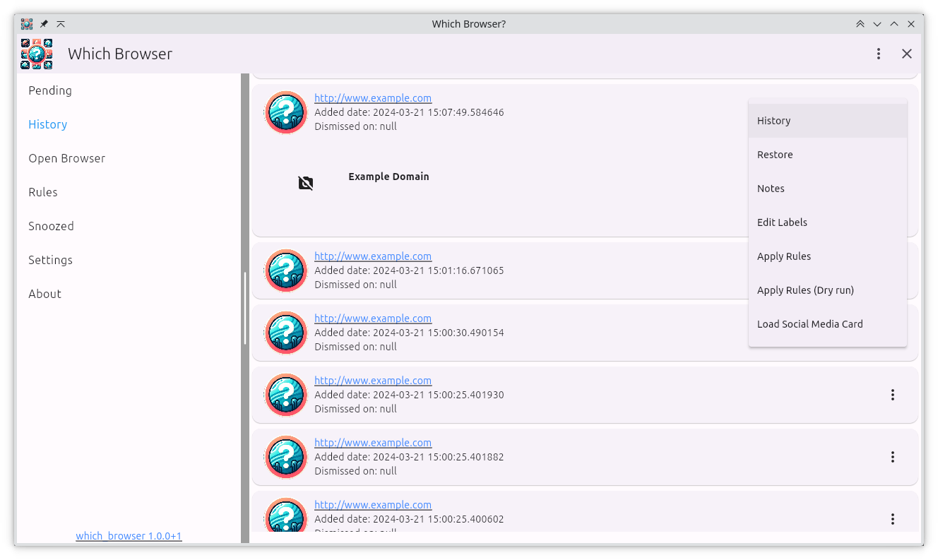Click the which_browser 1.0.0+1 version link
938x560 pixels.
pyautogui.click(x=129, y=535)
